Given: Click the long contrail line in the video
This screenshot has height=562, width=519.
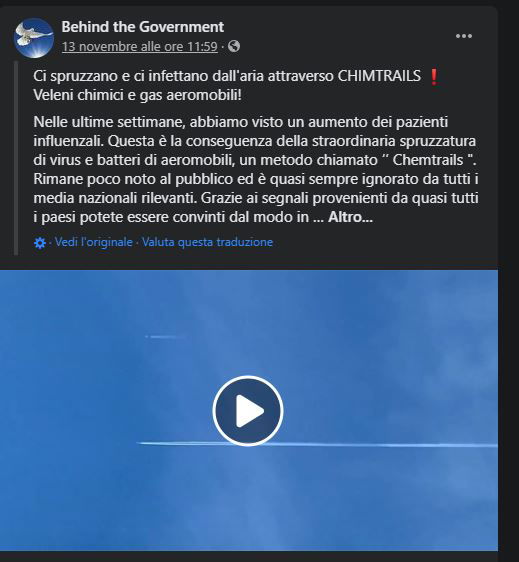Looking at the screenshot, I should pos(317,444).
